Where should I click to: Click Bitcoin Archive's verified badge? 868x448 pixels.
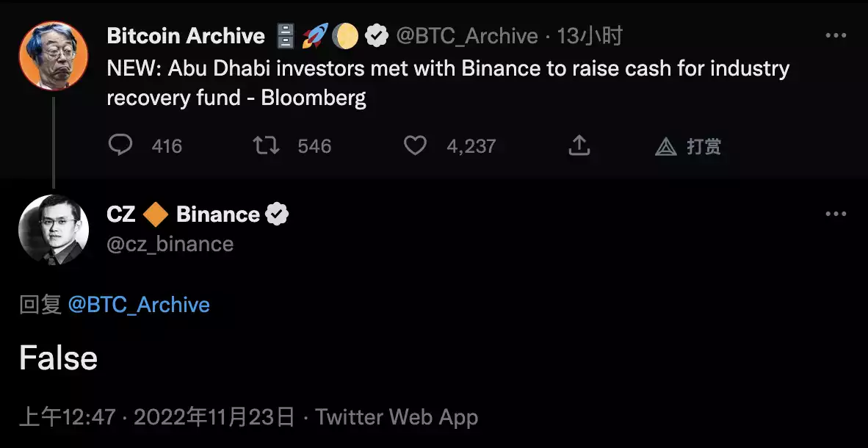[x=377, y=35]
